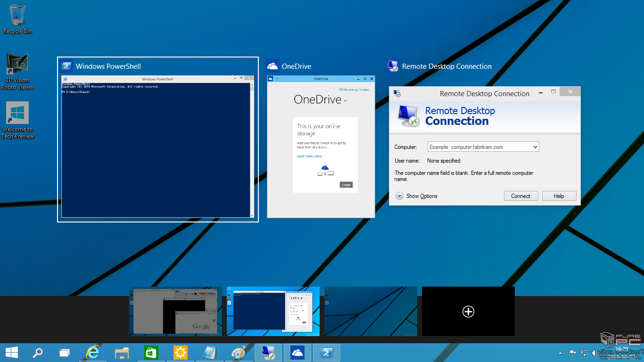Viewport: 644px width, 362px height.
Task: Show hidden system tray icons
Action: tap(560, 353)
